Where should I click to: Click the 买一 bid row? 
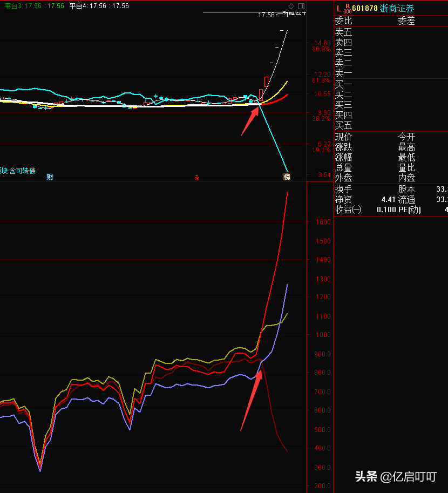point(343,84)
